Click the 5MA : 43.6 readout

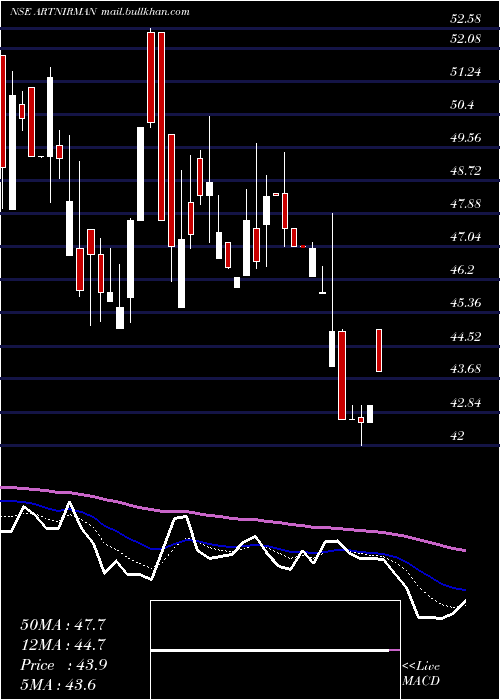point(58,685)
